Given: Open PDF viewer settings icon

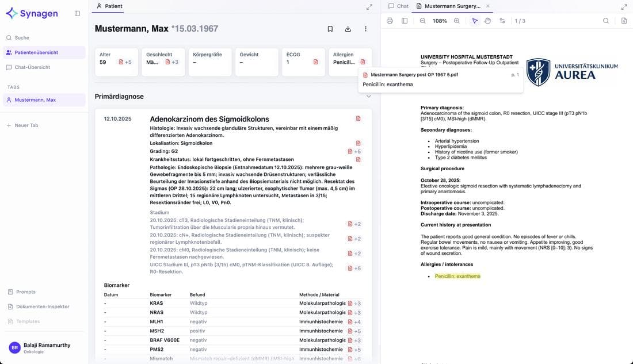Looking at the screenshot, I should click(502, 21).
